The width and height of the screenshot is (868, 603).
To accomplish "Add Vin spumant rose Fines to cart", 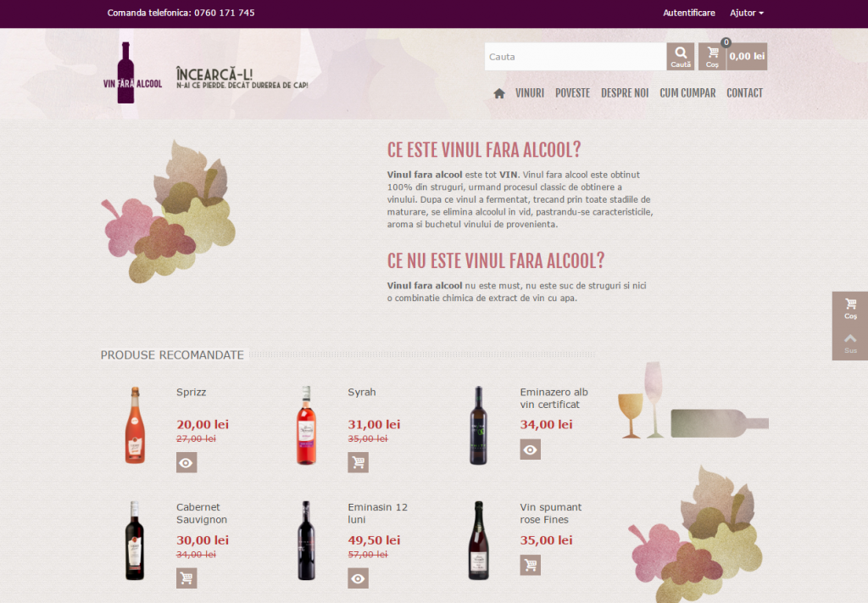I will tap(531, 565).
